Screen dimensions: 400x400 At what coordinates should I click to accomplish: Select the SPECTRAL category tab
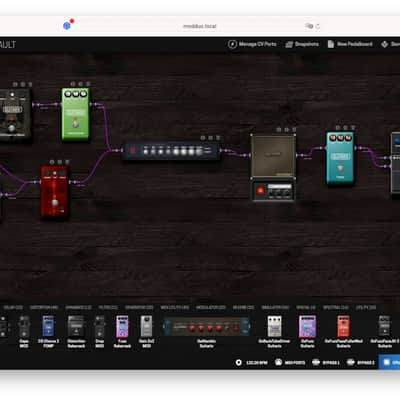click(x=336, y=307)
